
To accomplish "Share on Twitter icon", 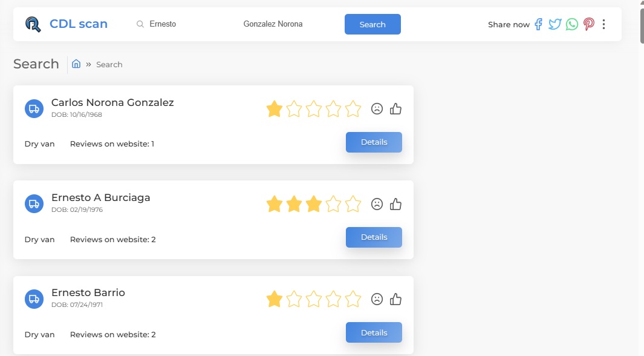I will (555, 24).
